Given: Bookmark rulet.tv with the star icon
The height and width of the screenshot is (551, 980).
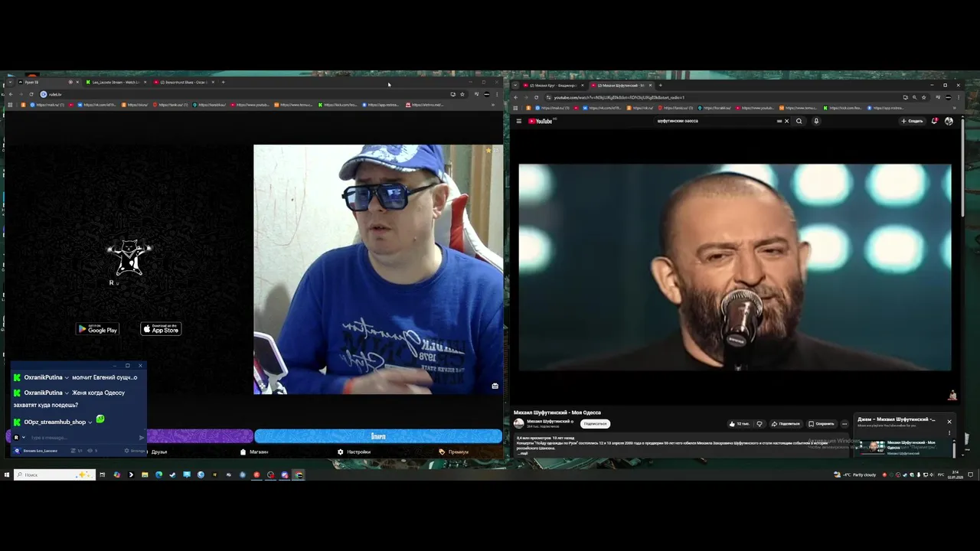Looking at the screenshot, I should coord(462,94).
